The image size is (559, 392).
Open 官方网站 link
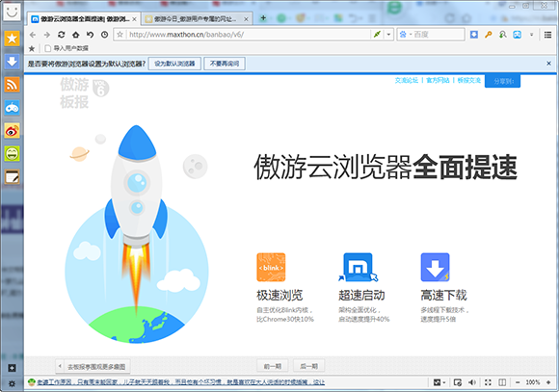(x=438, y=80)
